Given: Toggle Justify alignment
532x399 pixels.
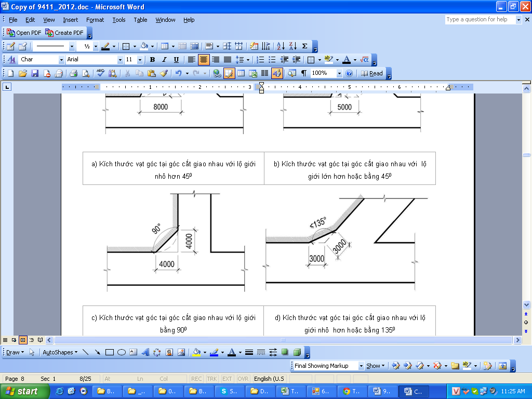Looking at the screenshot, I should pos(228,60).
